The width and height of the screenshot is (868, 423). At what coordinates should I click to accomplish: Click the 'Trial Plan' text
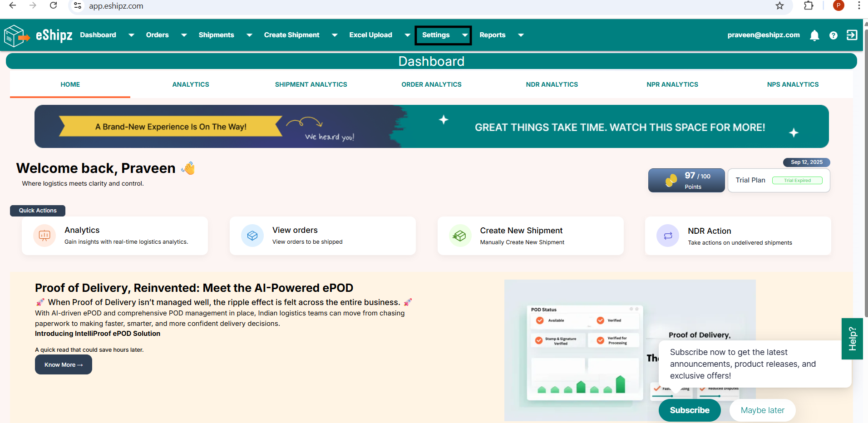750,180
